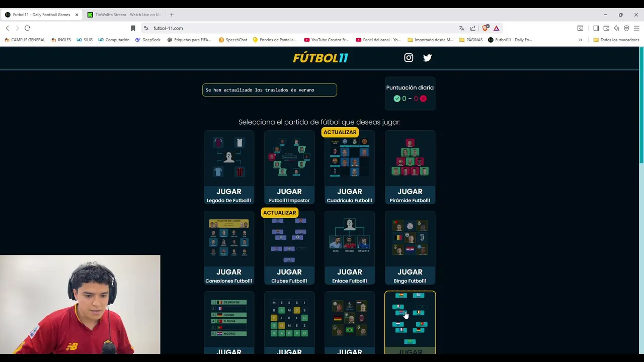Play Pirámide Futbol11 game
Screen dimensions: 644x362
pos(410,167)
